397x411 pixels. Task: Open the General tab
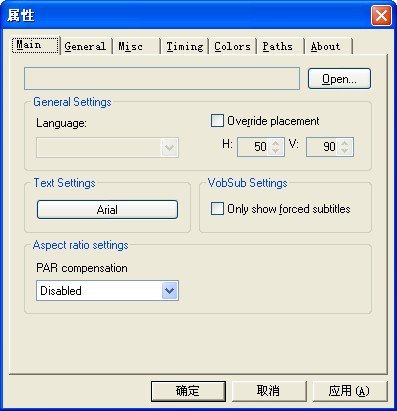[85, 46]
